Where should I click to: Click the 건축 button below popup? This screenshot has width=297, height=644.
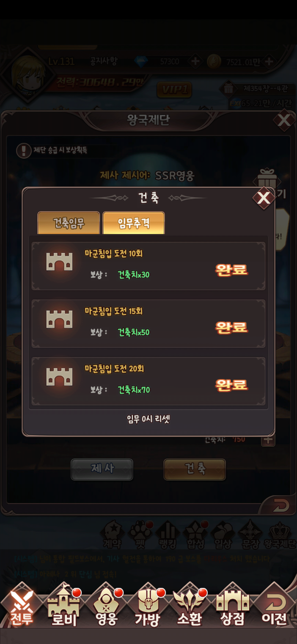click(195, 469)
